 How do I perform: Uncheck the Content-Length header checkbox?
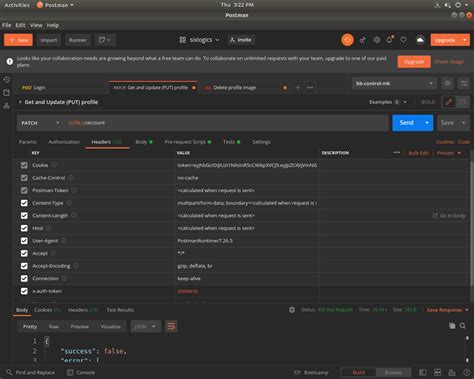click(x=24, y=216)
